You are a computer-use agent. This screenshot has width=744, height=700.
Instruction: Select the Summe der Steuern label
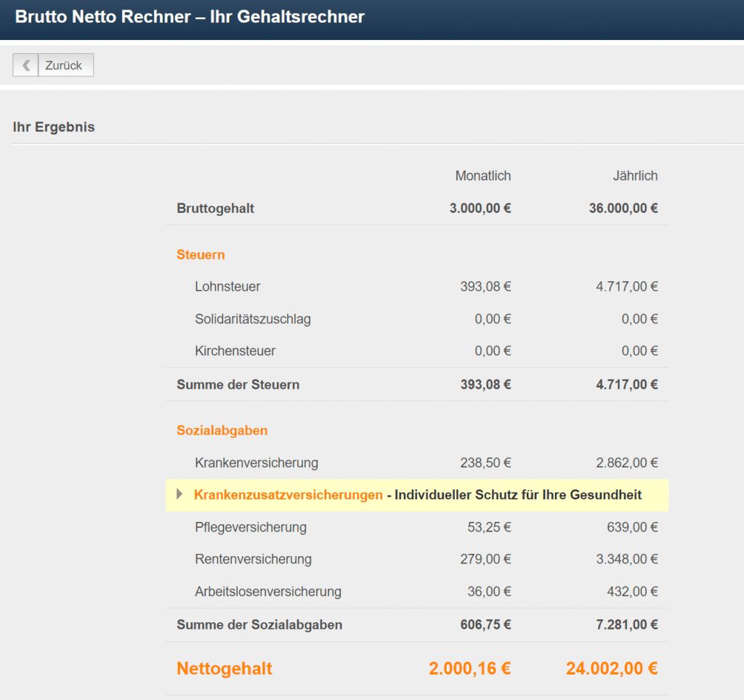pos(238,385)
